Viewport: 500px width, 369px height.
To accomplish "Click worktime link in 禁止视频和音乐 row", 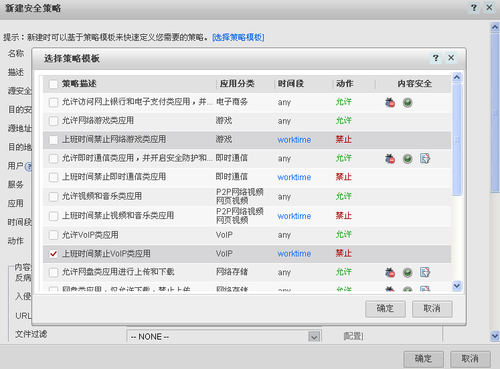I will click(x=294, y=216).
